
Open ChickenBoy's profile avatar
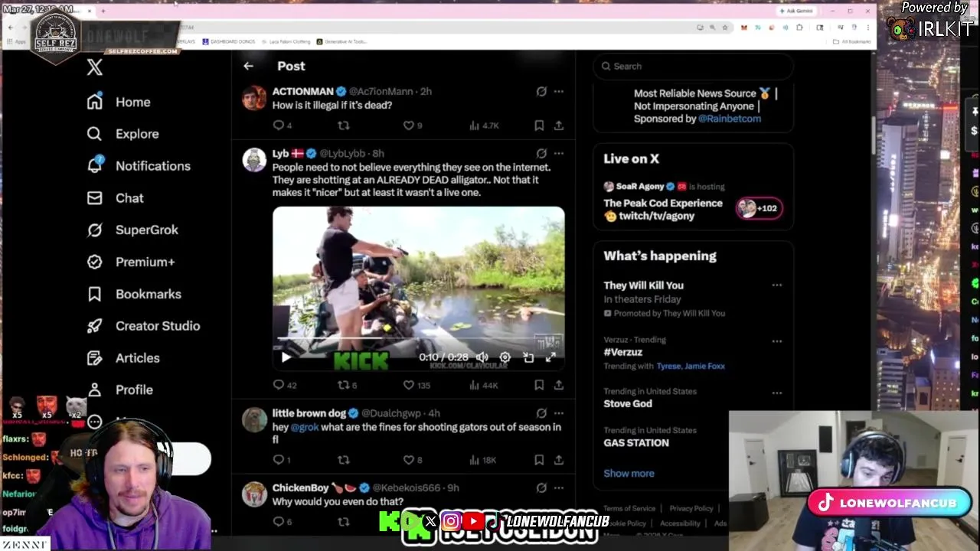pos(254,494)
